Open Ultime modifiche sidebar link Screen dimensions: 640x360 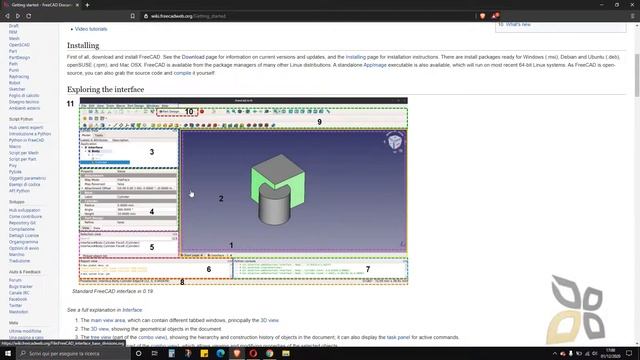click(x=25, y=331)
